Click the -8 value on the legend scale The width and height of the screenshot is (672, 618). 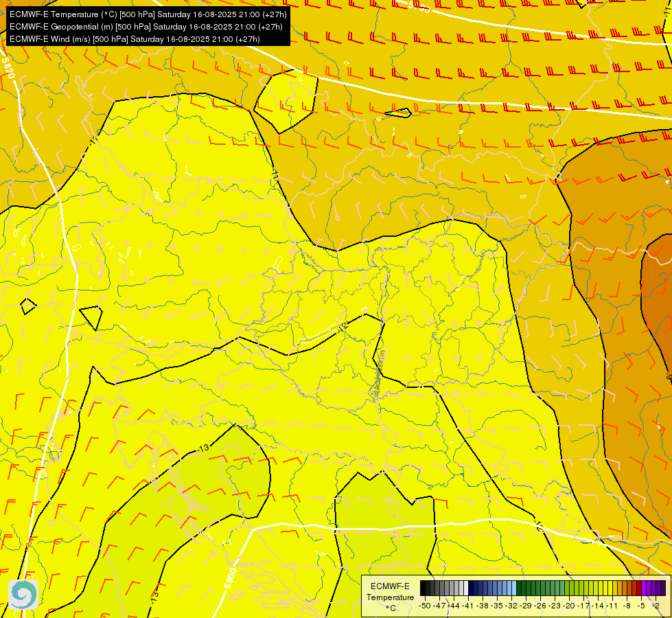pyautogui.click(x=627, y=606)
